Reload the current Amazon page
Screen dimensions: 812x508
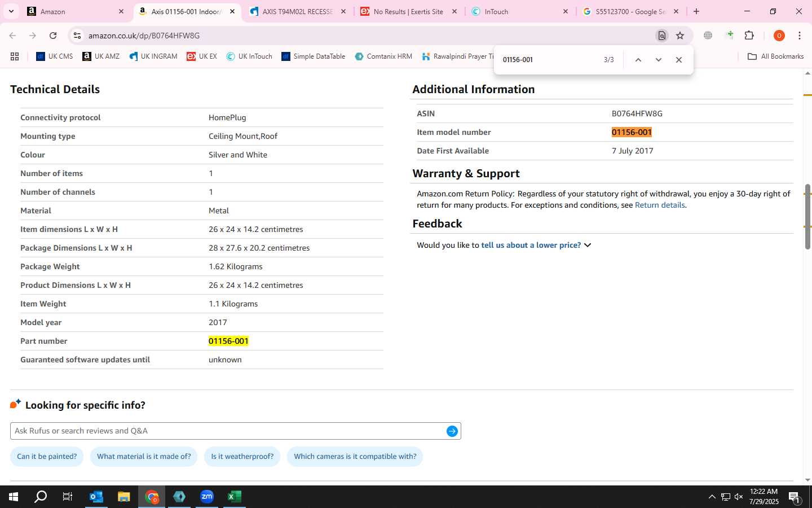click(53, 36)
